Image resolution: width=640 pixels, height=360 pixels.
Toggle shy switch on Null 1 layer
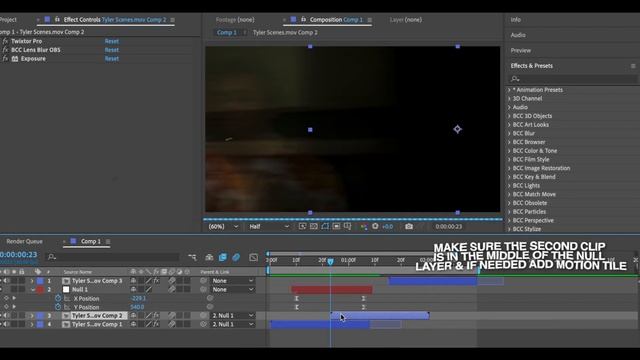pos(133,289)
